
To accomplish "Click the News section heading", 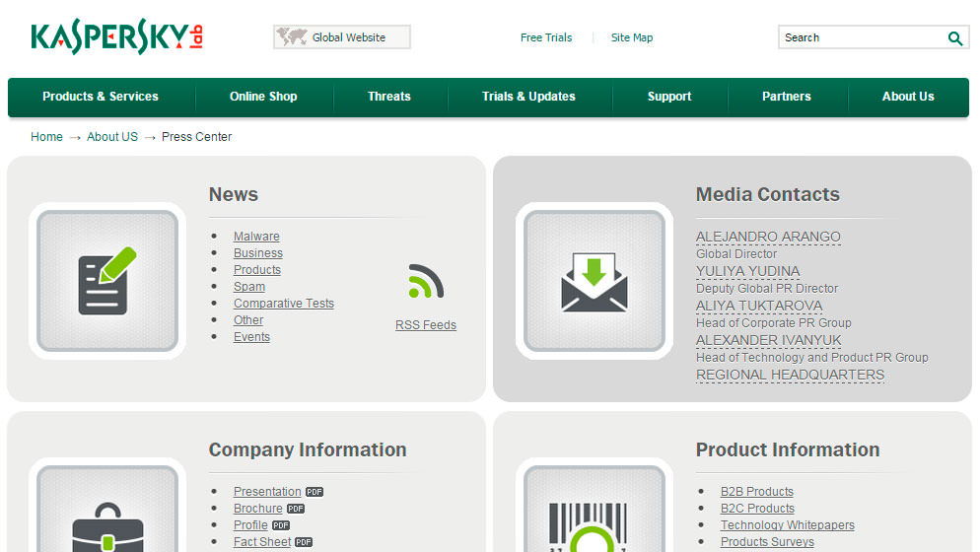I will [233, 194].
